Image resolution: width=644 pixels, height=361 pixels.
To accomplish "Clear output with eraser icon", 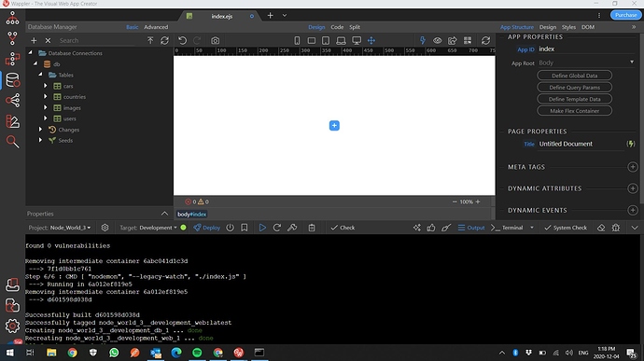I will point(601,228).
